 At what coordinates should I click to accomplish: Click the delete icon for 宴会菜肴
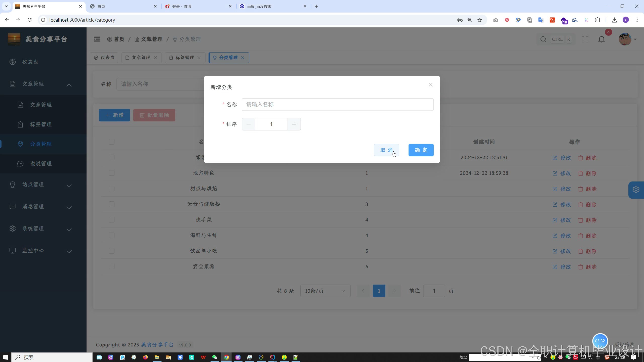click(x=580, y=267)
